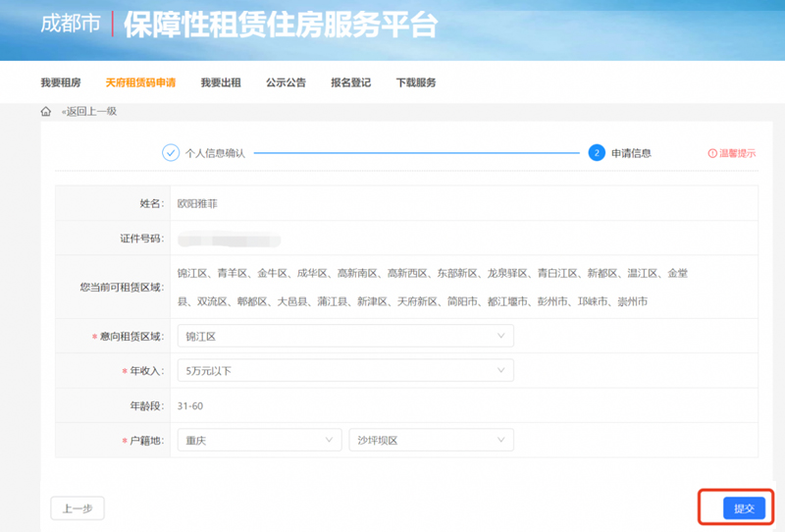
Task: Open the 户籍地 province dropdown showing 重庆
Action: pyautogui.click(x=259, y=440)
